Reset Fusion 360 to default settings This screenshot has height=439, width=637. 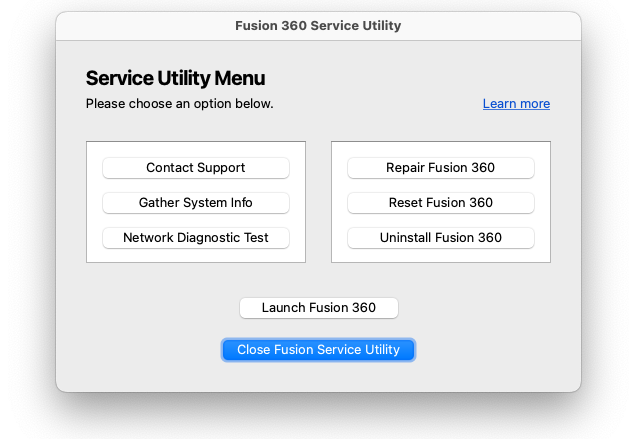pos(441,203)
